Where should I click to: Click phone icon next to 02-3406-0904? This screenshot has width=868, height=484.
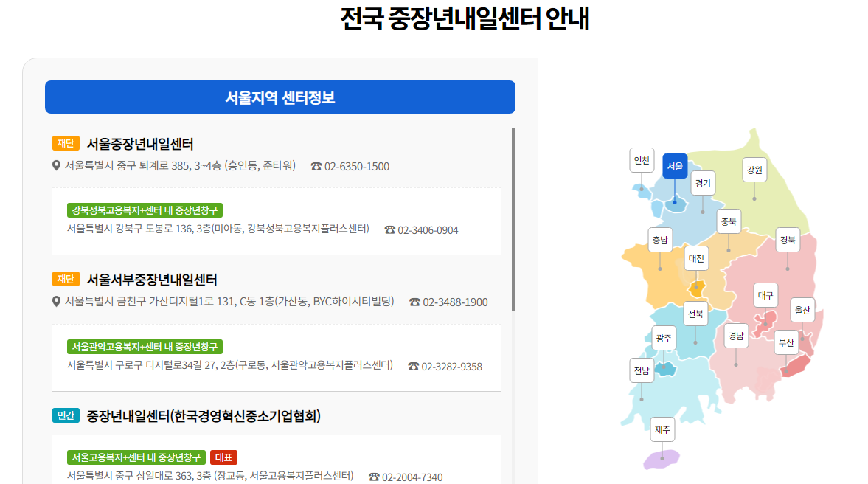[x=389, y=229]
